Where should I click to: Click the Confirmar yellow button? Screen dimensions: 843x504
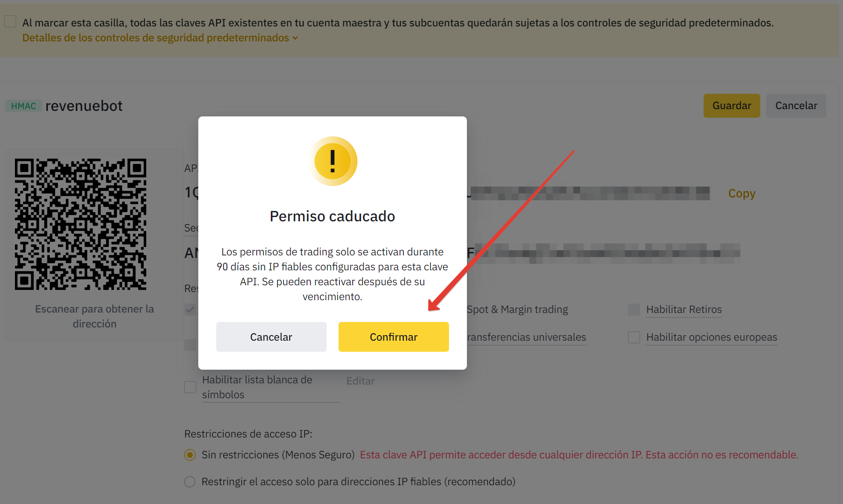(x=393, y=336)
